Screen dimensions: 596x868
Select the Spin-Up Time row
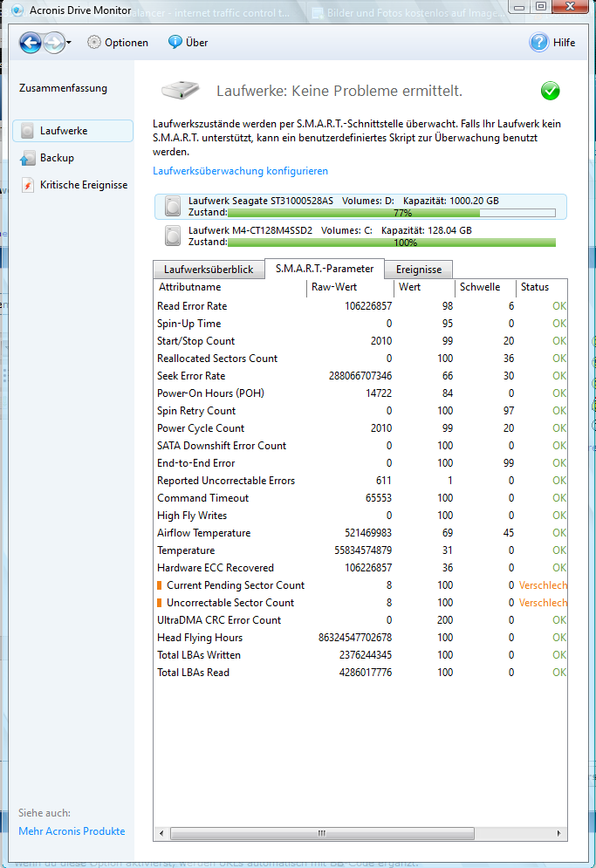pos(360,324)
